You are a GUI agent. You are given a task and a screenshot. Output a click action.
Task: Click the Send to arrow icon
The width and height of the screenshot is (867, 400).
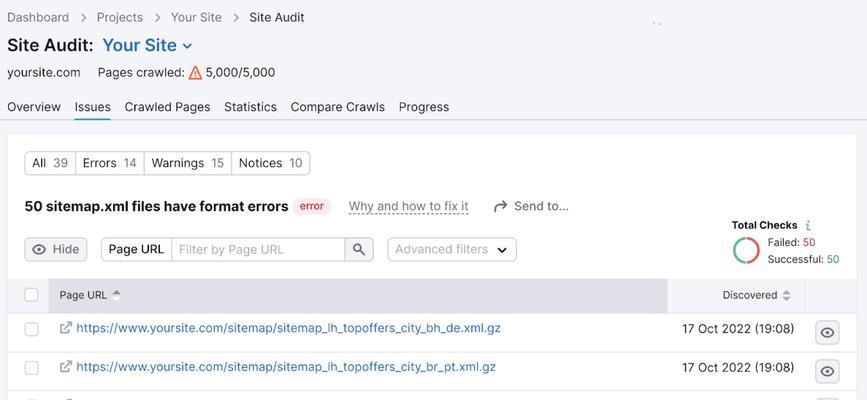(x=500, y=206)
